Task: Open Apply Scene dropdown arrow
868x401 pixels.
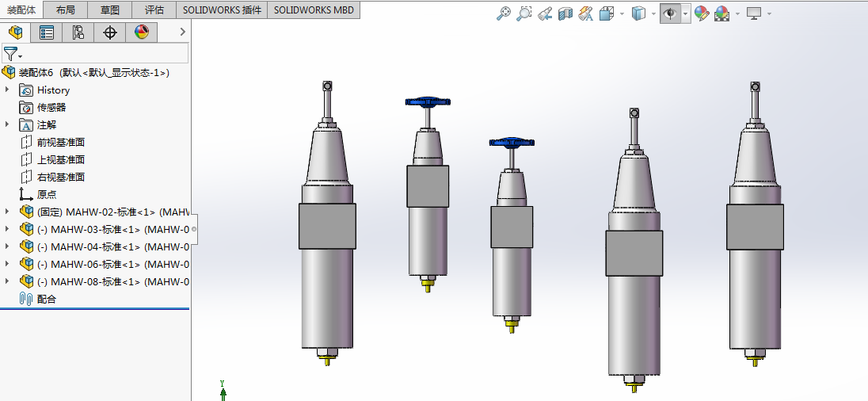Action: (738, 13)
